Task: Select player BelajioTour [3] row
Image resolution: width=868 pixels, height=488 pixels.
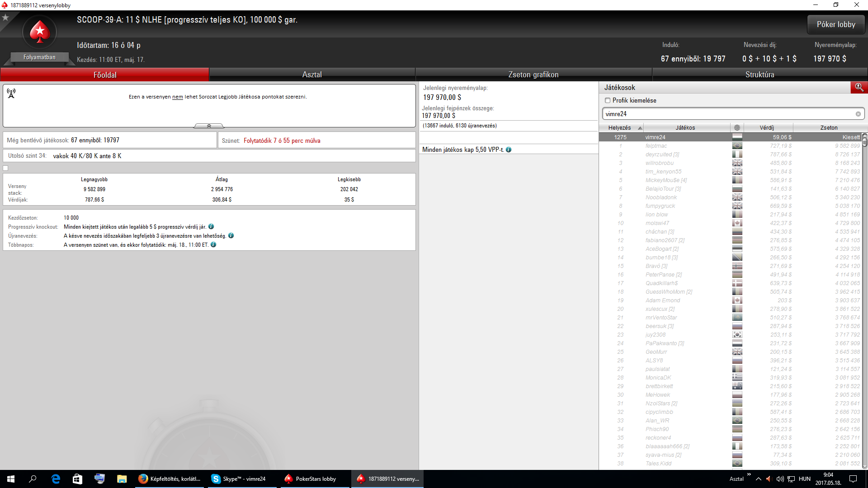Action: point(731,189)
